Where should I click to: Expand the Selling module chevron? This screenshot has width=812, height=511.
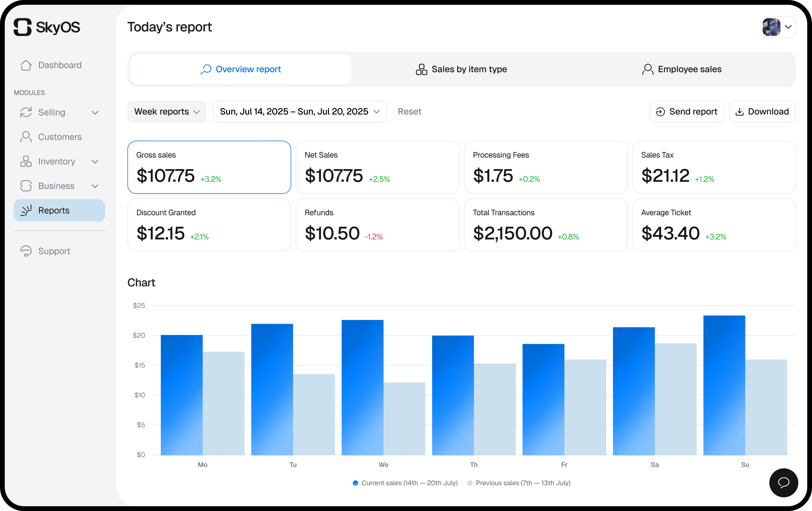(95, 113)
